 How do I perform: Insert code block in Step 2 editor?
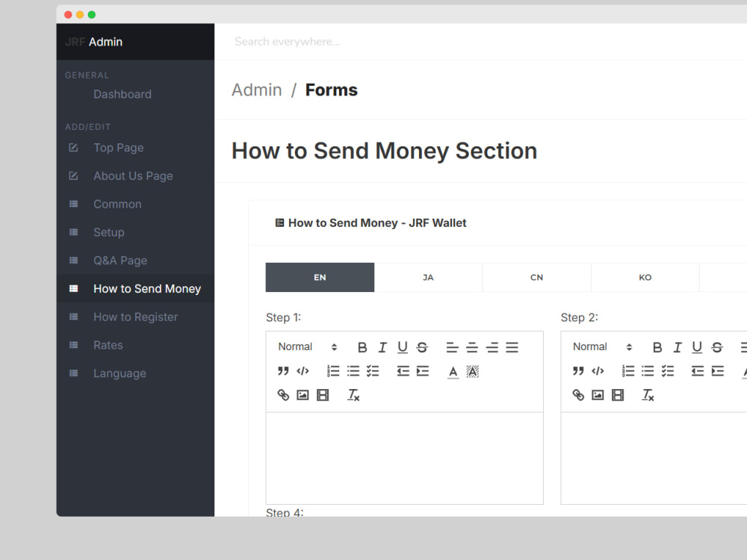pos(598,371)
